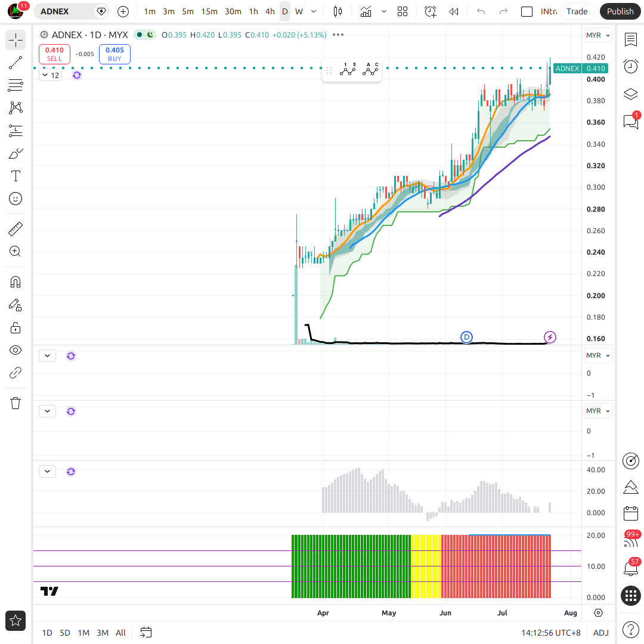644x644 pixels.
Task: Open first lower pane MYR dropdown
Action: pos(597,355)
